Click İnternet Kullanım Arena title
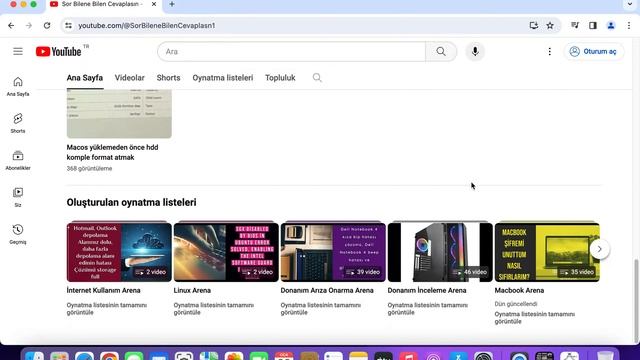Image resolution: width=640 pixels, height=360 pixels. (x=103, y=290)
